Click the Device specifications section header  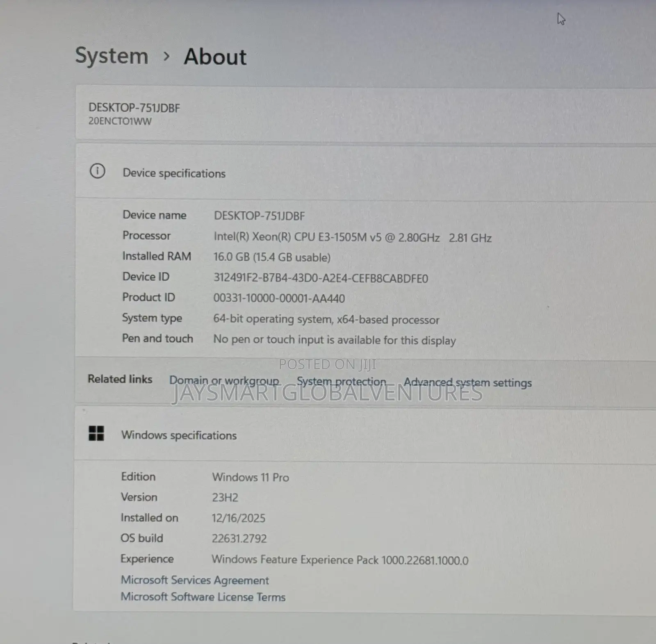coord(174,173)
